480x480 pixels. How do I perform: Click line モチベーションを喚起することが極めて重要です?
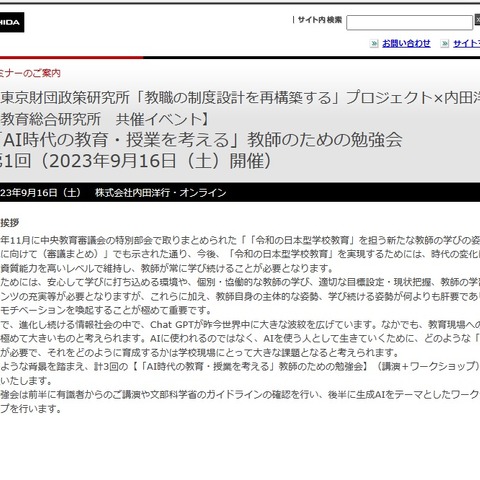pyautogui.click(x=106, y=310)
